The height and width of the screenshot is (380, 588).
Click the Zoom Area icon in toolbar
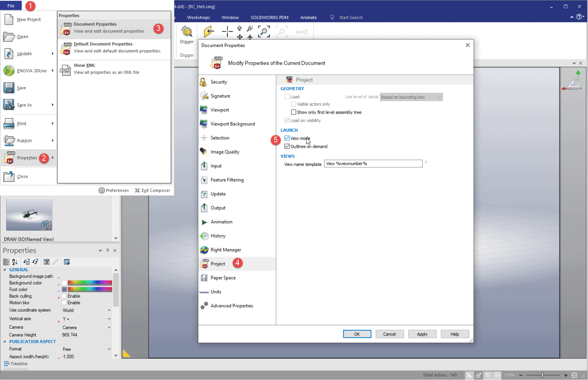click(x=264, y=32)
